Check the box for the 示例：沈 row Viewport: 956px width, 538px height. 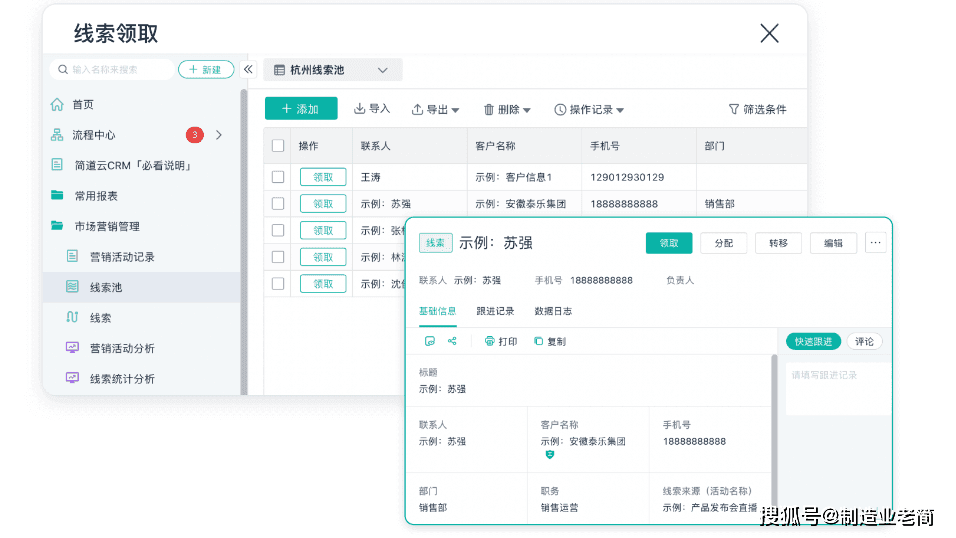(278, 284)
